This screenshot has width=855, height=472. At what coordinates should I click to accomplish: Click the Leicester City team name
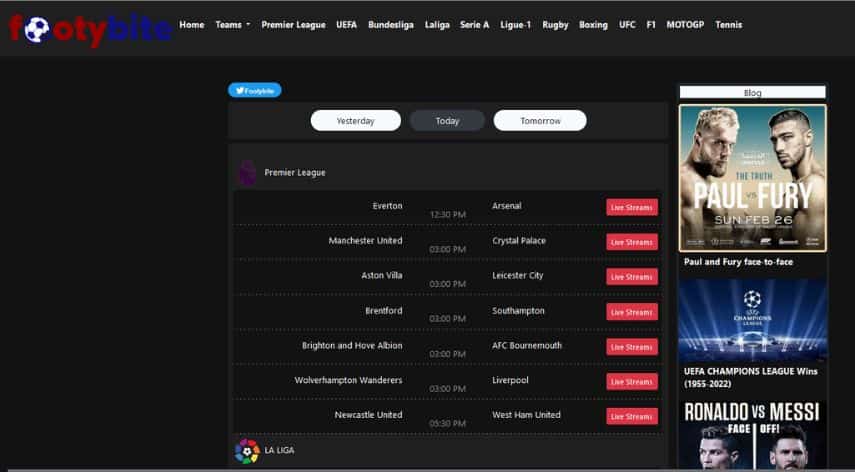click(517, 276)
